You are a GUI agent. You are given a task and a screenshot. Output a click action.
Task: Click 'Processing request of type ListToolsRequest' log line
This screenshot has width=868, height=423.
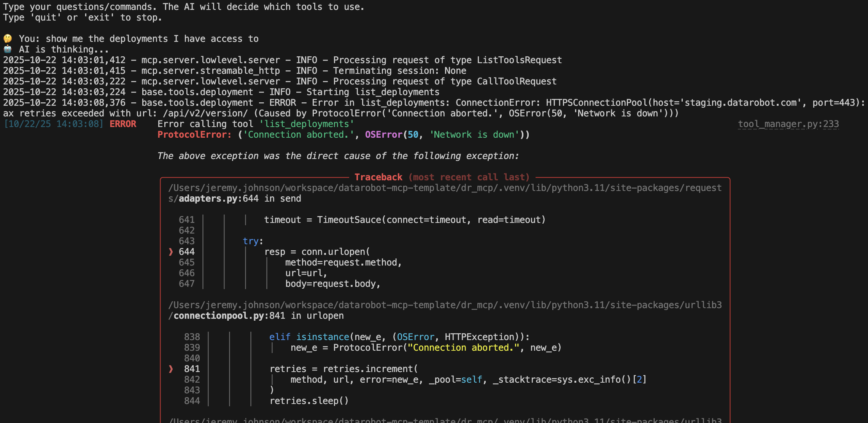coord(448,60)
